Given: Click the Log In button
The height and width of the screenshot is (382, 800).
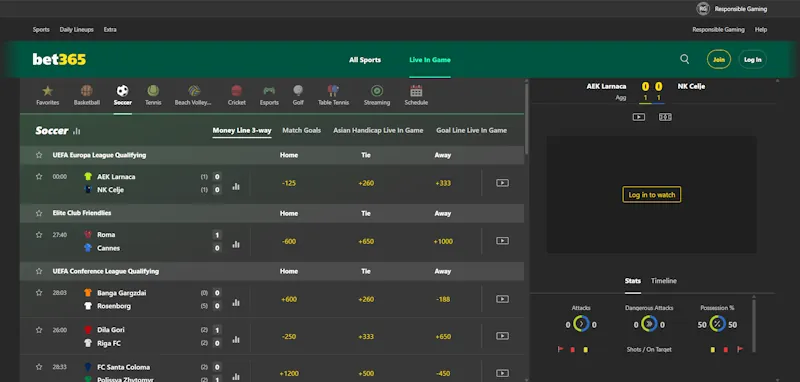Looking at the screenshot, I should [x=753, y=60].
